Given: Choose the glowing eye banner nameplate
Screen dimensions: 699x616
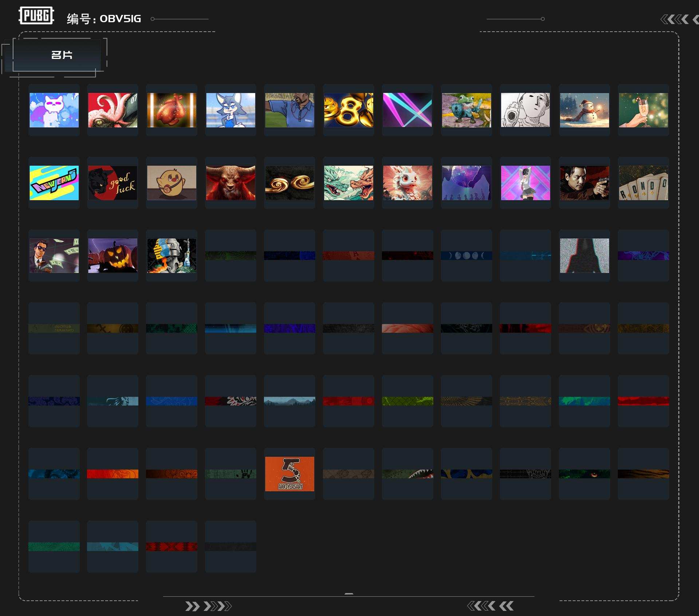Looking at the screenshot, I should [585, 474].
